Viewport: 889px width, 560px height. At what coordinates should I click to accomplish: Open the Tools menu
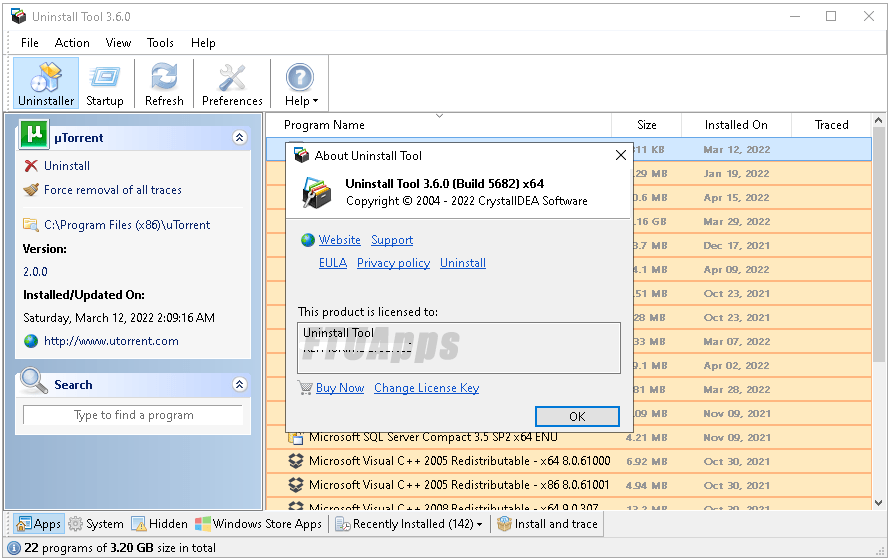(160, 43)
